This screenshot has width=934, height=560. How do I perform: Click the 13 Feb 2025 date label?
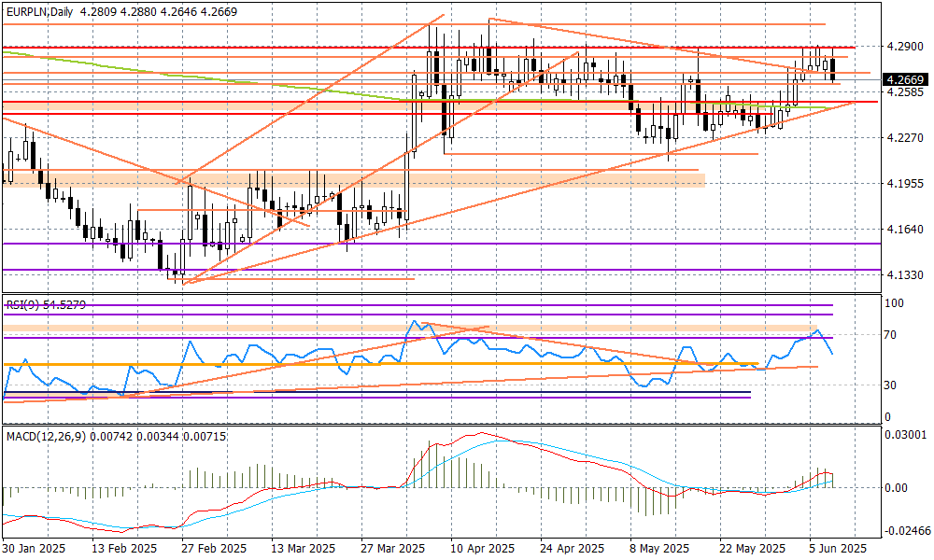tap(125, 548)
